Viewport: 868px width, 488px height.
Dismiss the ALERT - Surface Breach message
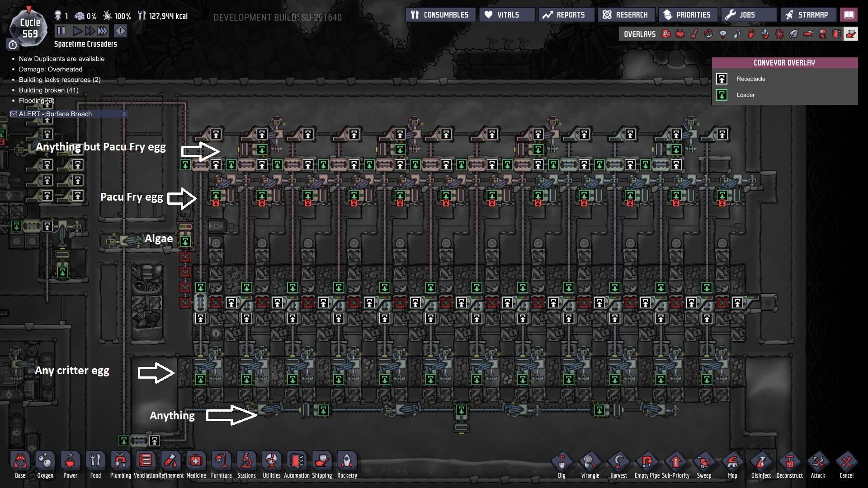124,114
